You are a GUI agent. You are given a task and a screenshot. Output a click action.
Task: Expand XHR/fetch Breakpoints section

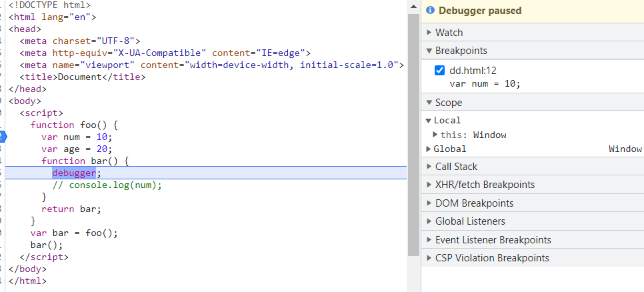click(x=532, y=185)
